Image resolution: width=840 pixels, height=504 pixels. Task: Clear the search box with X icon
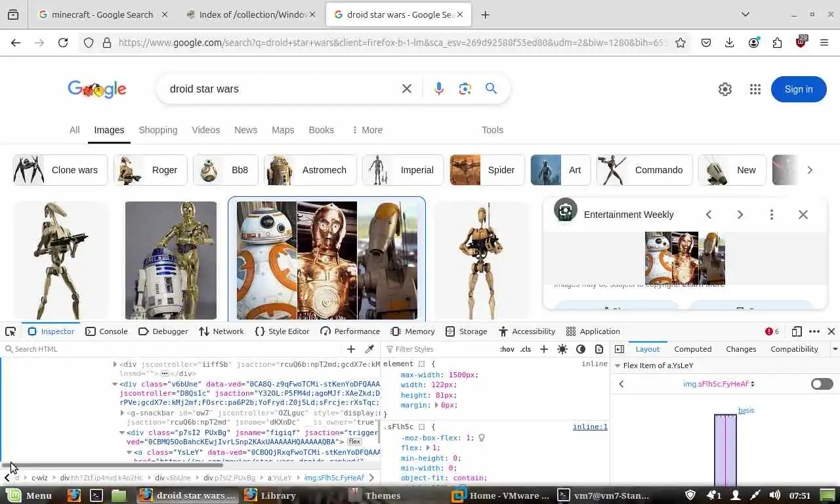tap(407, 89)
